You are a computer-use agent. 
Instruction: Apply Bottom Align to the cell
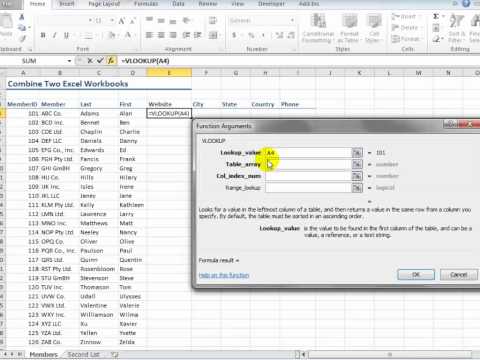coord(173,21)
